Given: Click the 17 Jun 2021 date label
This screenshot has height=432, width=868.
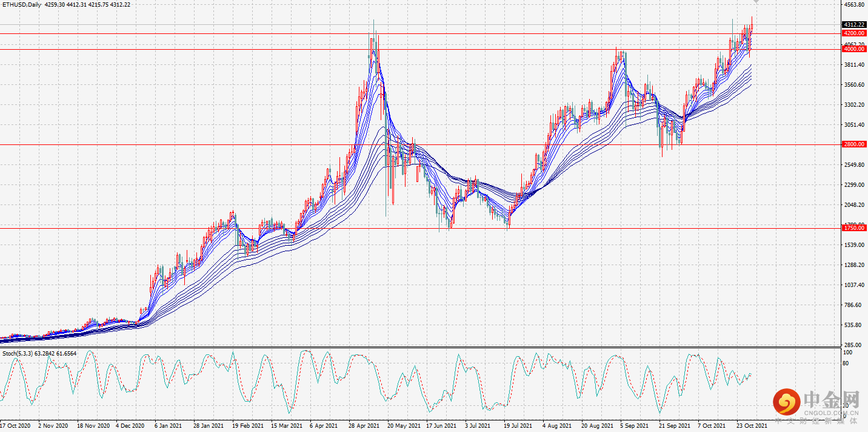Looking at the screenshot, I should [441, 426].
